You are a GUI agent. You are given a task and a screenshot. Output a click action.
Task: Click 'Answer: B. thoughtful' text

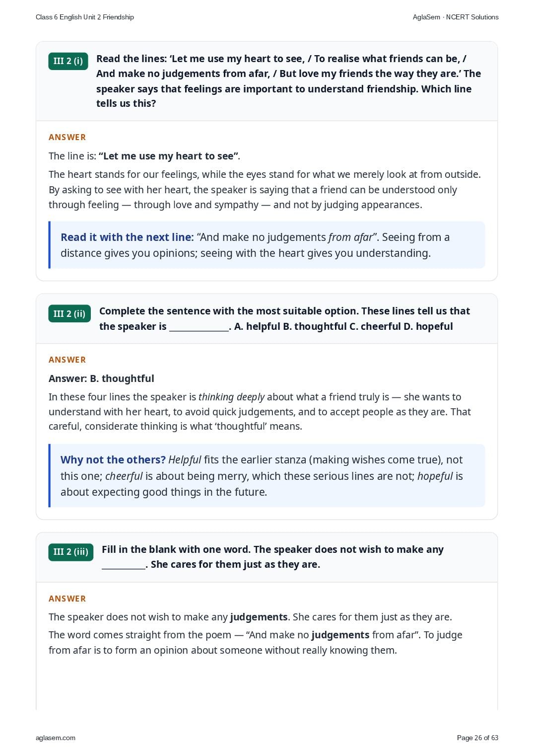[x=101, y=378]
